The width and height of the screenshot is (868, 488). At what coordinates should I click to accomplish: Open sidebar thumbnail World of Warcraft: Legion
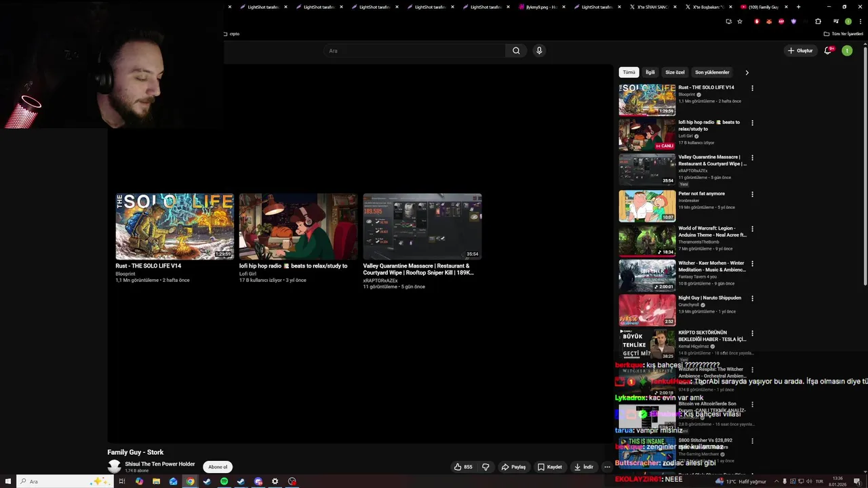(x=647, y=241)
